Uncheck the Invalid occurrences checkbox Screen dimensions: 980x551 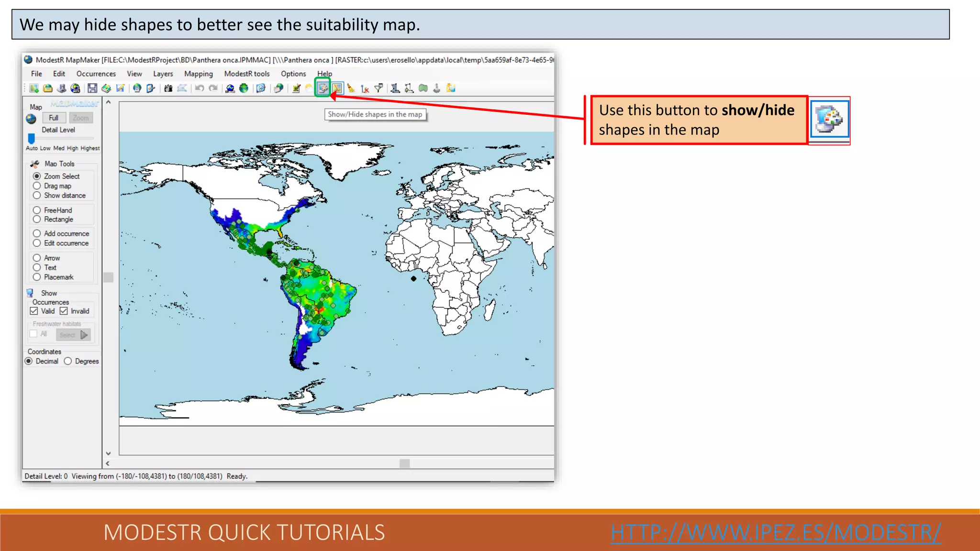64,311
